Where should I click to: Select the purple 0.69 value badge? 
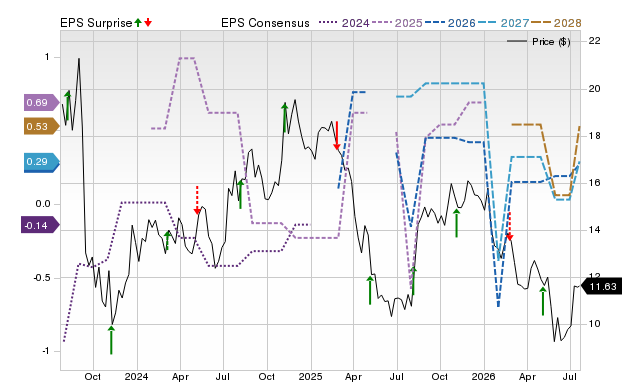pos(42,102)
